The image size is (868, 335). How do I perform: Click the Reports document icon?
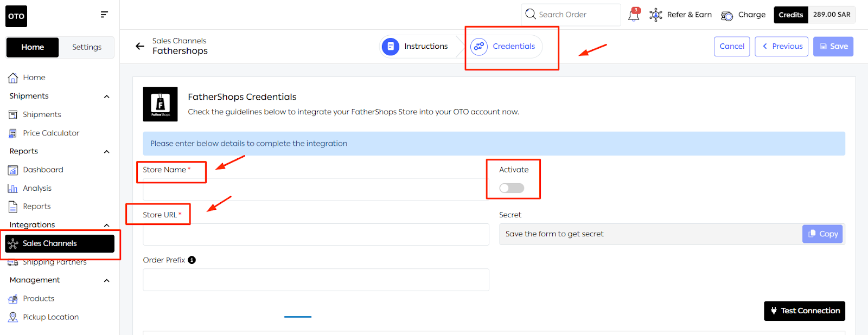[x=13, y=207]
